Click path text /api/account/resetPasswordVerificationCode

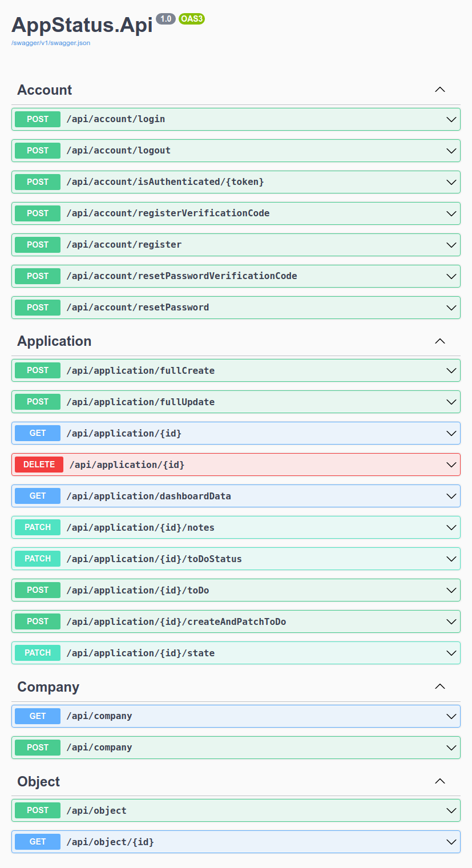(181, 276)
